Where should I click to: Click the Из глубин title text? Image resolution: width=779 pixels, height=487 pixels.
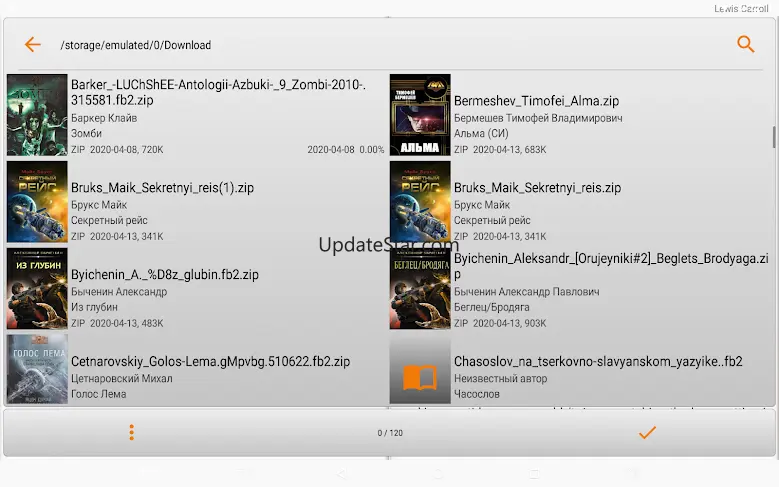tap(94, 307)
